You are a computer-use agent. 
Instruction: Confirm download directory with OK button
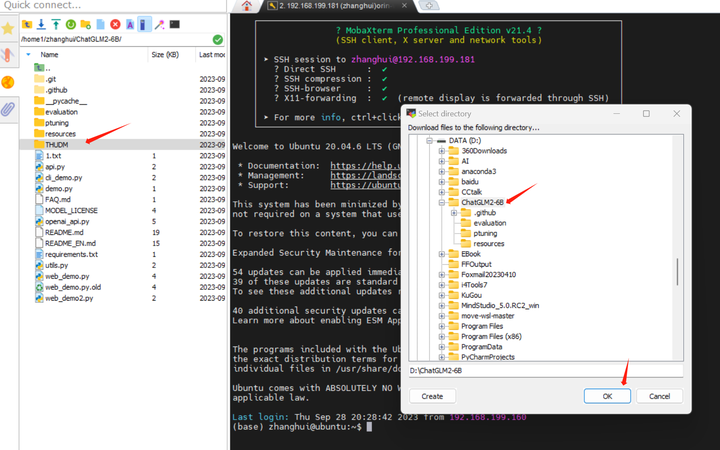click(x=607, y=396)
